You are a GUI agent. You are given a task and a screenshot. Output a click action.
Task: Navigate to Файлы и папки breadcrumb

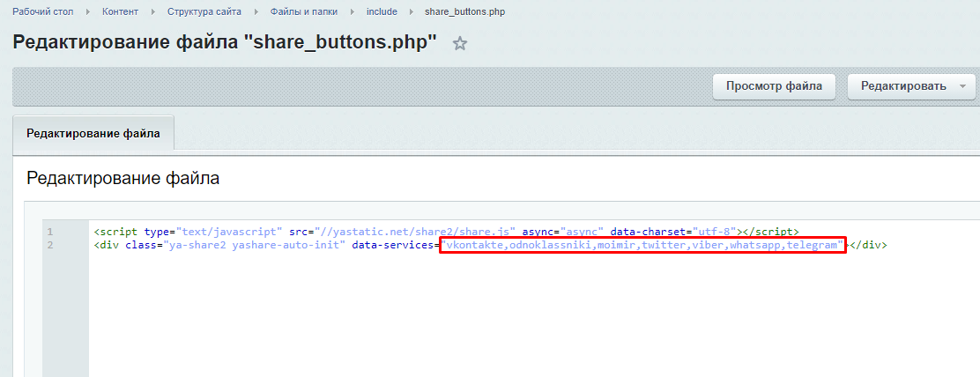304,11
